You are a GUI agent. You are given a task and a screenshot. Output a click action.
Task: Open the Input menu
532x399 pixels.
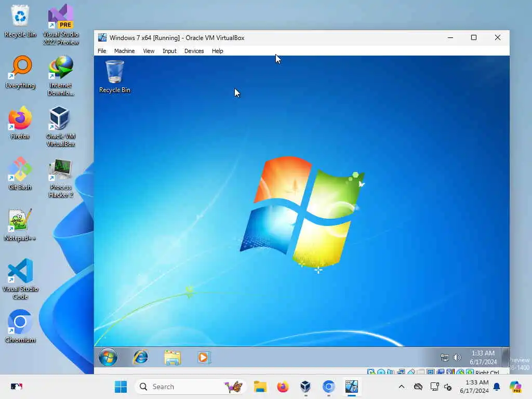tap(169, 51)
